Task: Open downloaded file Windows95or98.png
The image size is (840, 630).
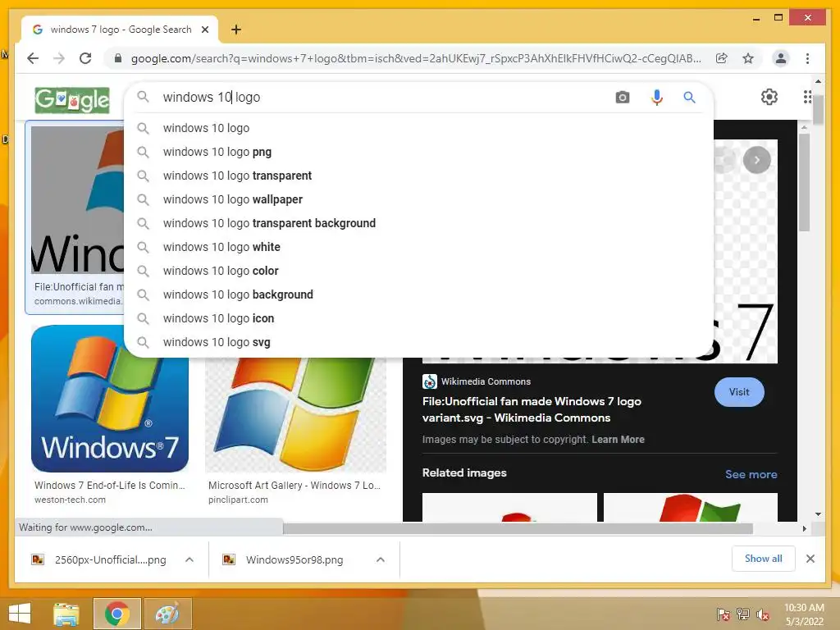Action: point(294,559)
